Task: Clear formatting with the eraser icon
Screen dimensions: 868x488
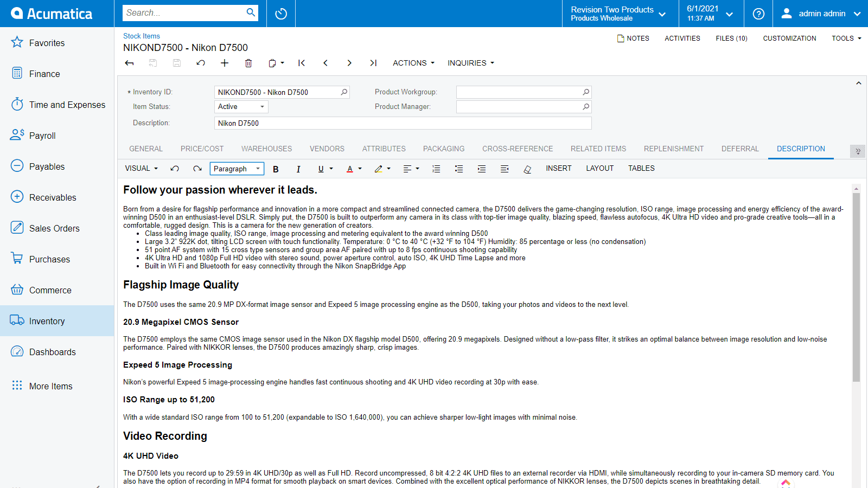Action: [527, 169]
